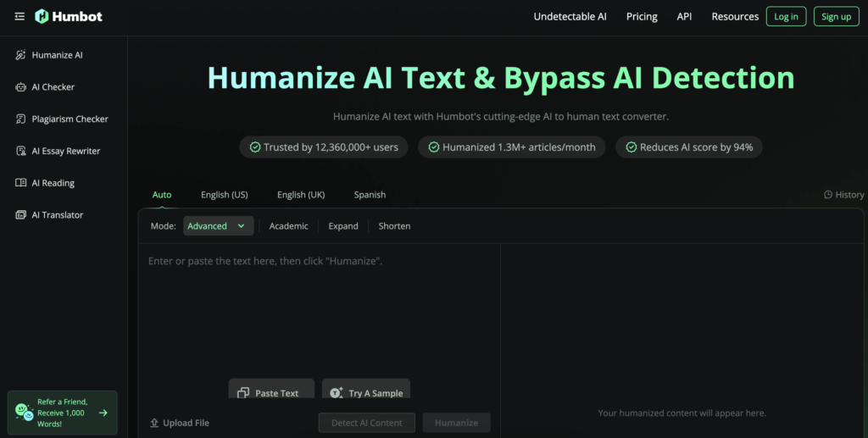This screenshot has height=438, width=868.
Task: Click the 'Plagiarism Checker' sidebar label
Action: pyautogui.click(x=70, y=119)
